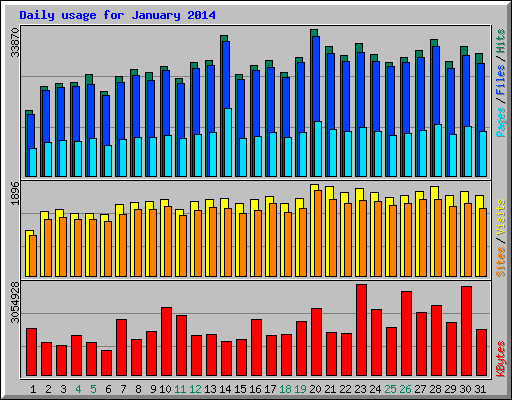Click day label 28 on the x-axis
Image resolution: width=512 pixels, height=400 pixels.
(435, 389)
